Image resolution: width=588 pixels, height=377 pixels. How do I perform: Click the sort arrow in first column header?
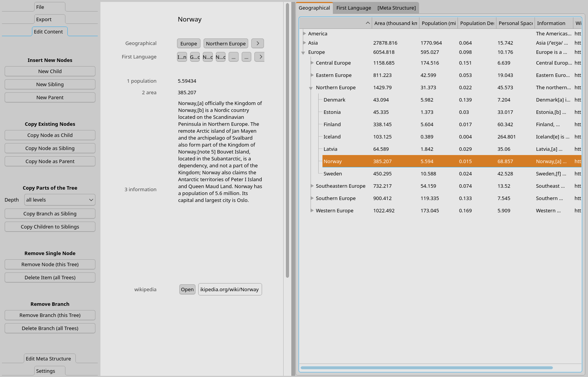[367, 23]
